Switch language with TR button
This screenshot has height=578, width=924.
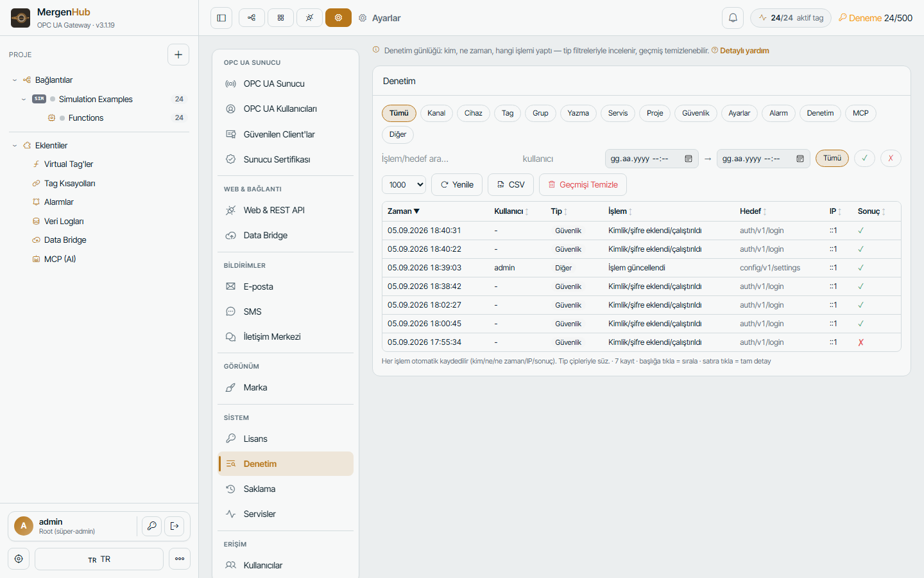point(99,559)
